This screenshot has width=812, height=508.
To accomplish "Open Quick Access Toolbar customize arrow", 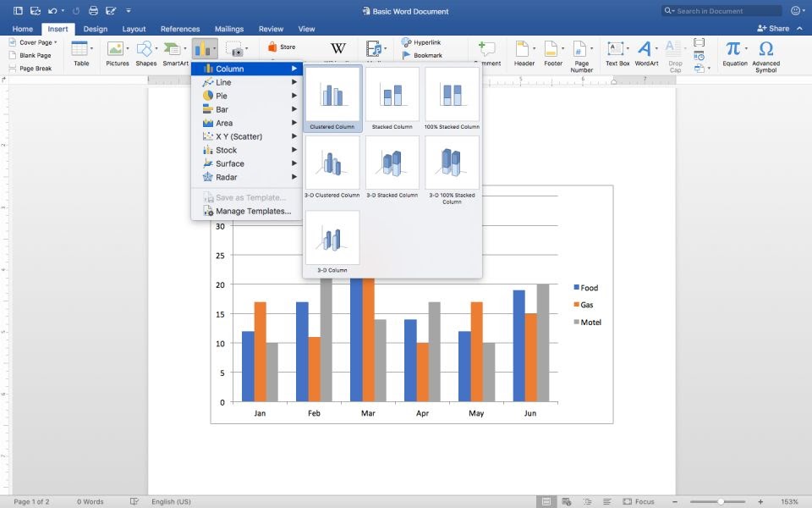I will (x=129, y=10).
